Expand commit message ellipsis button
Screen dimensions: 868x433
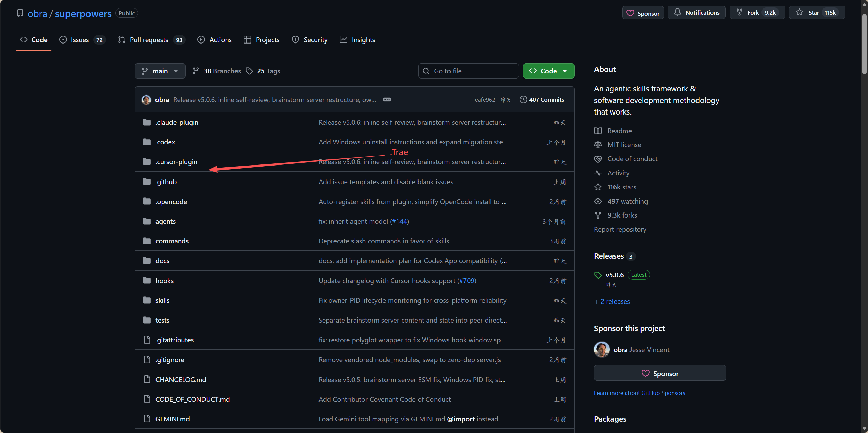(387, 99)
